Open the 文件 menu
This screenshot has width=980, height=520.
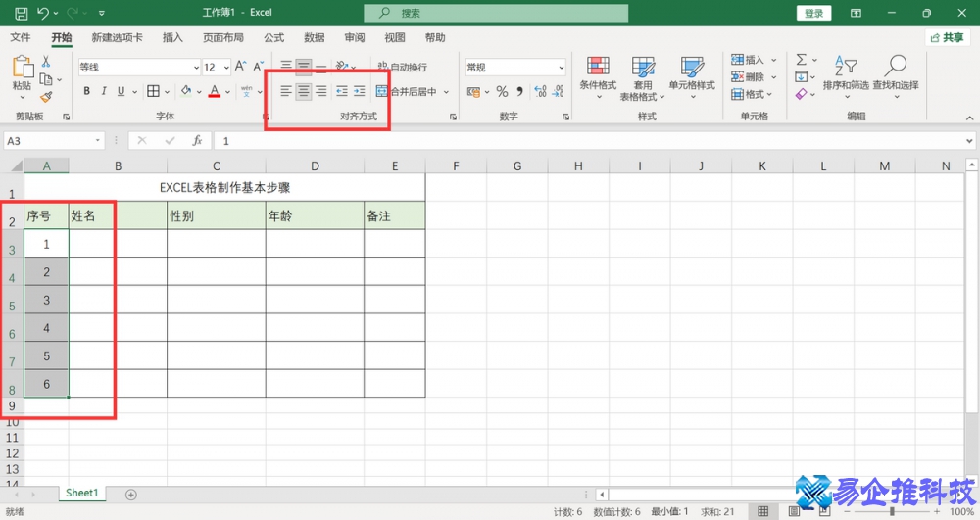[x=20, y=37]
